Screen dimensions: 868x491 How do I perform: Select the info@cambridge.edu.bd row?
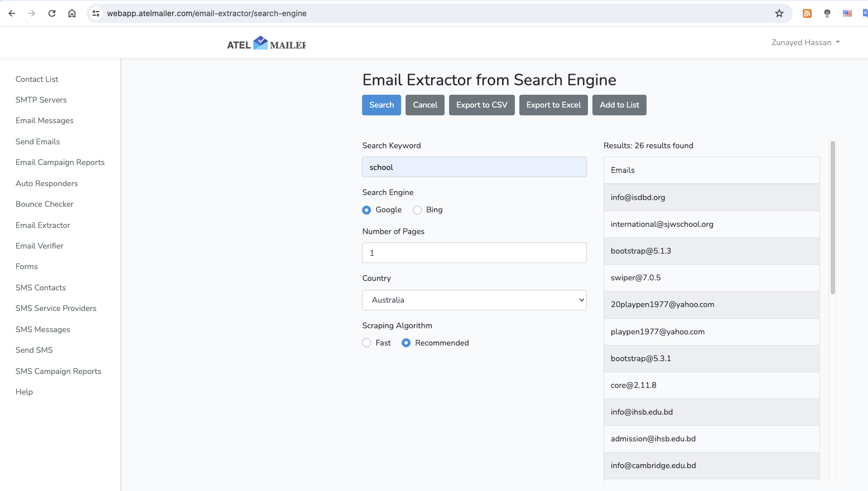point(711,465)
